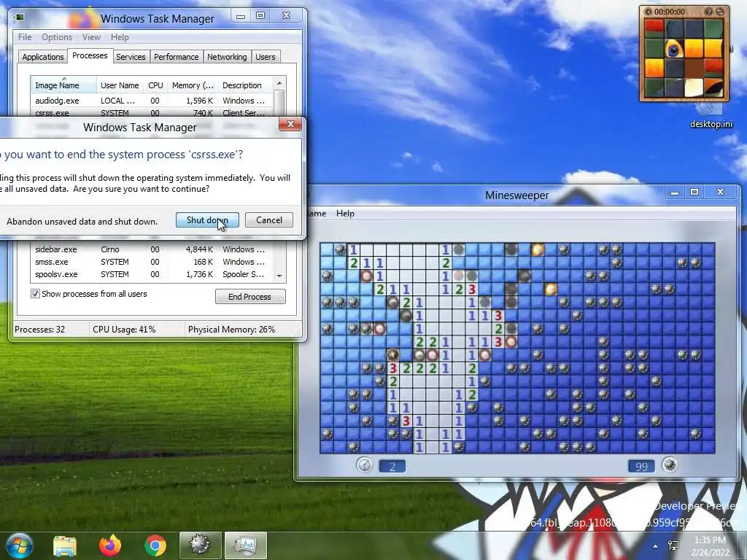Open the Windows Start menu orb
Image resolution: width=747 pixels, height=560 pixels.
tap(18, 545)
